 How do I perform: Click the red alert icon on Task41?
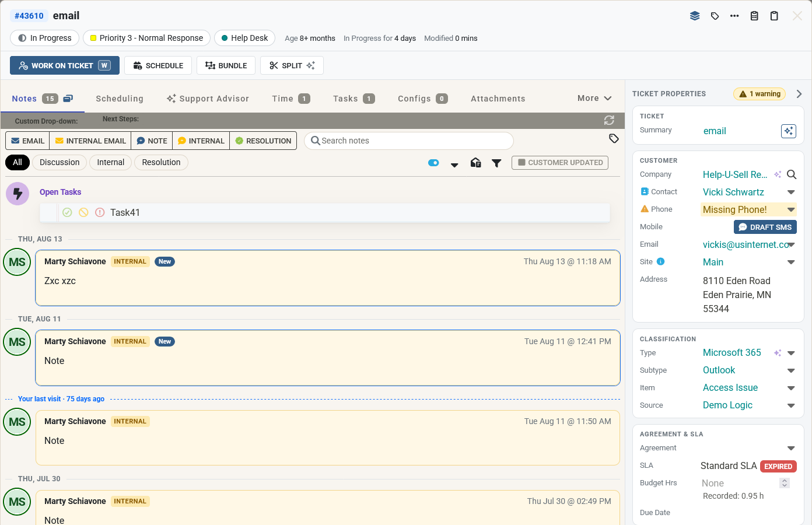click(x=100, y=212)
